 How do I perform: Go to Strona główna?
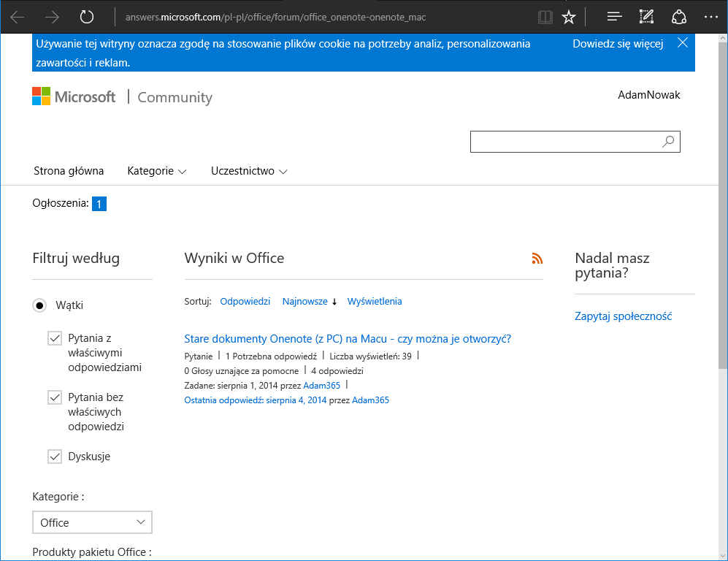[x=69, y=171]
